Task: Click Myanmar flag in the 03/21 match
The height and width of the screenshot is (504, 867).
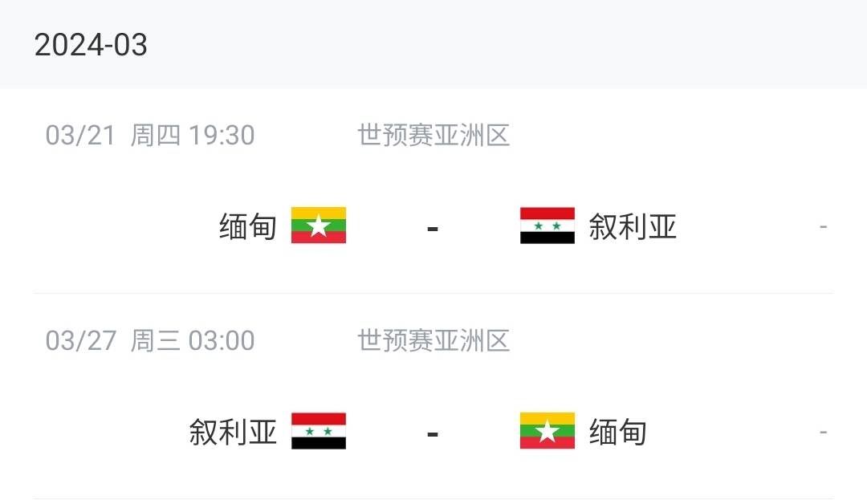Action: 319,226
